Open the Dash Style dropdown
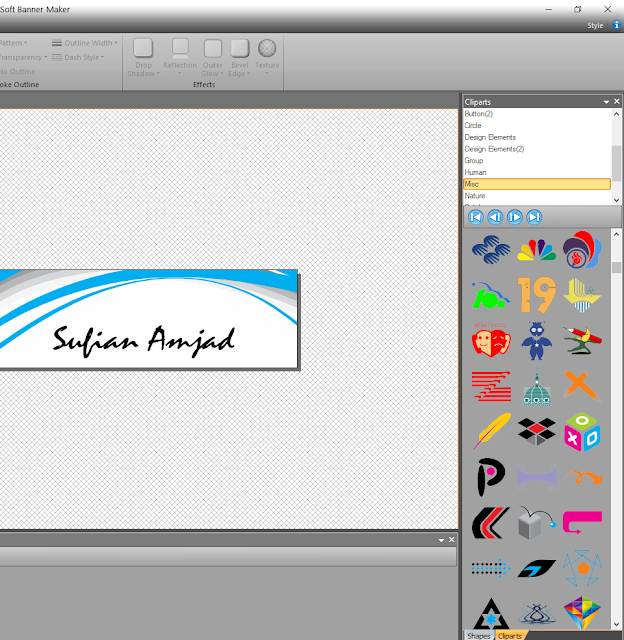 coord(78,57)
